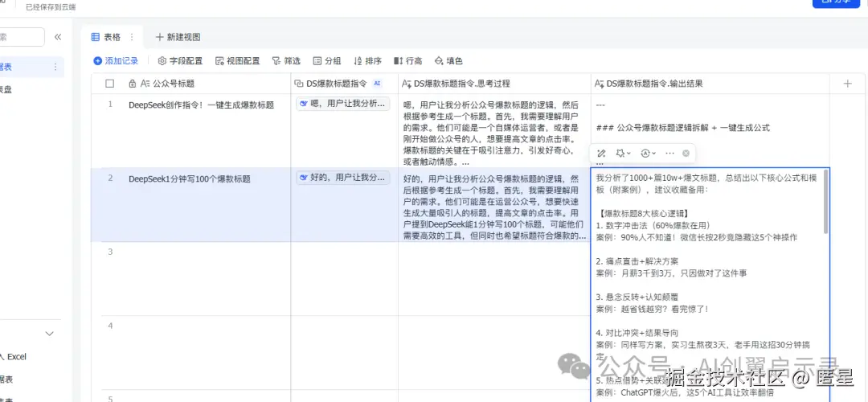The height and width of the screenshot is (402, 868).
Task: Open the 分组 grouping tool
Action: (327, 61)
